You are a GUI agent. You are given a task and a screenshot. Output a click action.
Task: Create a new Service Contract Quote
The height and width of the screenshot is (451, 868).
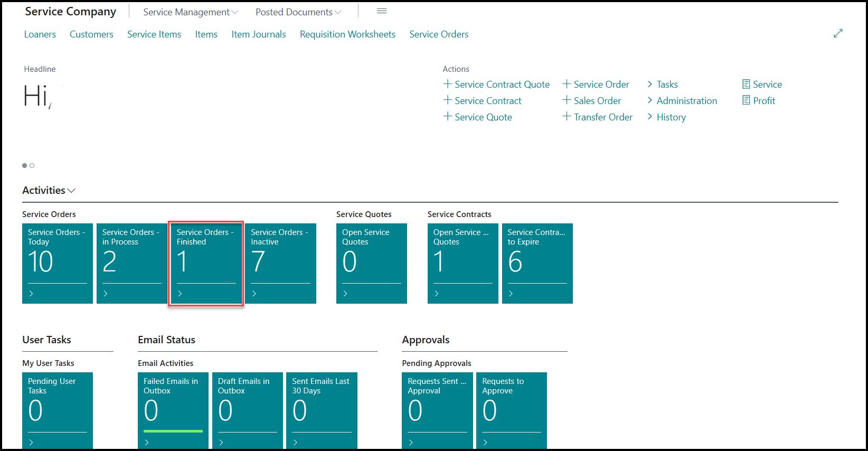tap(502, 84)
